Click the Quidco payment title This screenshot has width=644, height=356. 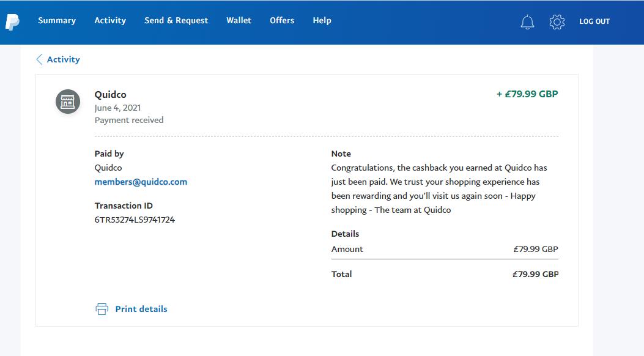coord(110,95)
